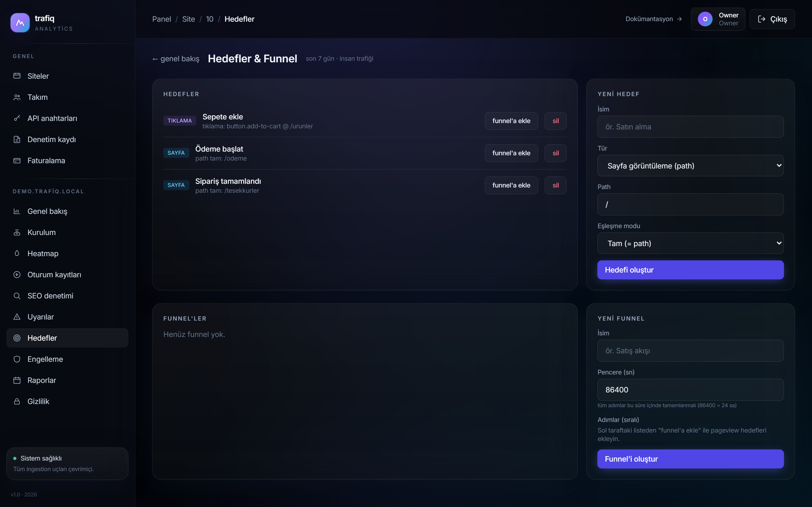Open the Dokümantasyon link
The width and height of the screenshot is (812, 507).
653,19
